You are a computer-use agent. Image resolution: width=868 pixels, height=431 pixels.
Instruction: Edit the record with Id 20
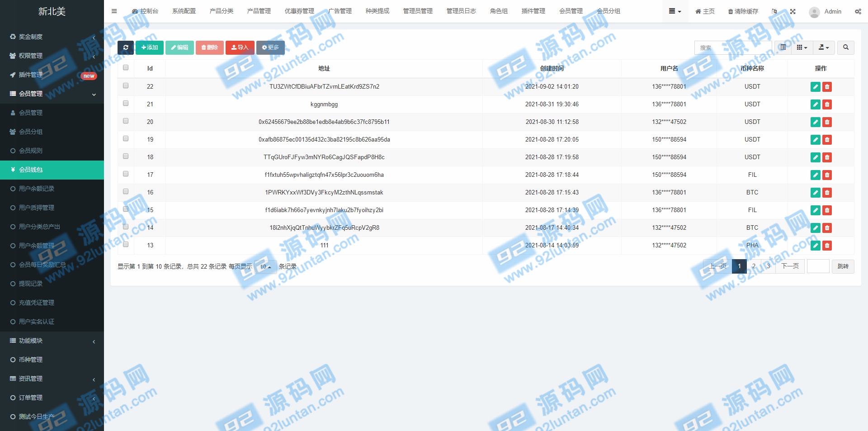point(816,122)
